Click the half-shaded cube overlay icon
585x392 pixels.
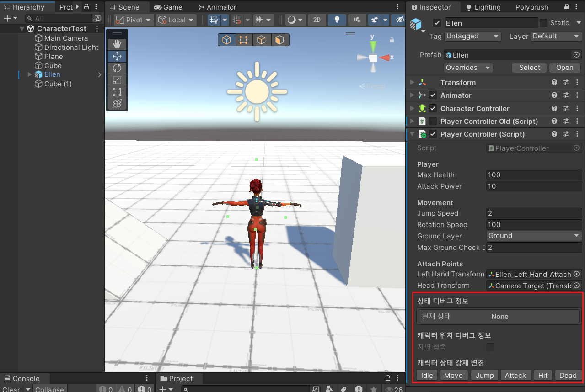tap(279, 40)
